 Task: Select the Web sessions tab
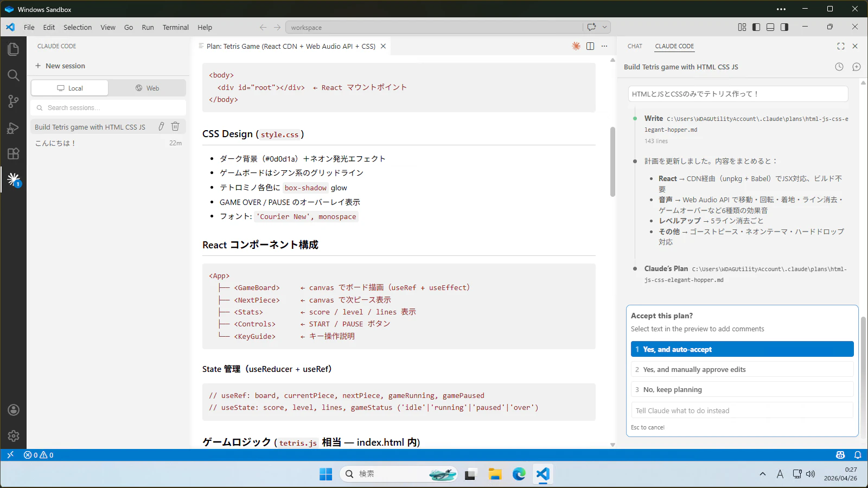coord(147,88)
